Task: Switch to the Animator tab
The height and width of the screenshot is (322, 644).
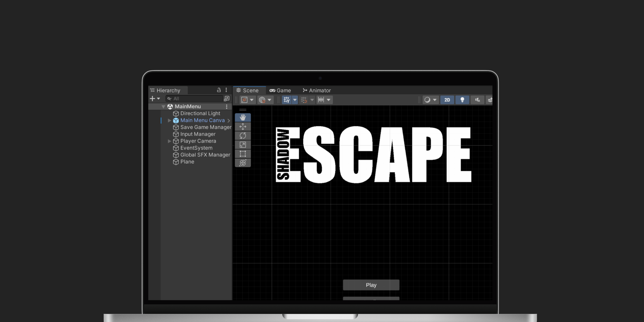Action: pyautogui.click(x=317, y=90)
